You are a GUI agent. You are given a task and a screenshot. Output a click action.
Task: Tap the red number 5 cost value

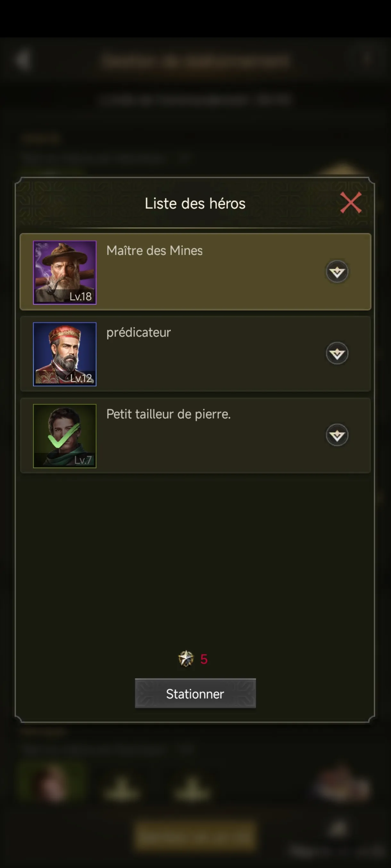click(x=204, y=659)
